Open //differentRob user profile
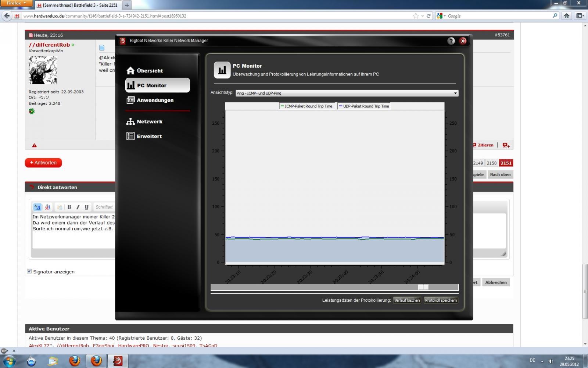The image size is (588, 368). (x=49, y=45)
